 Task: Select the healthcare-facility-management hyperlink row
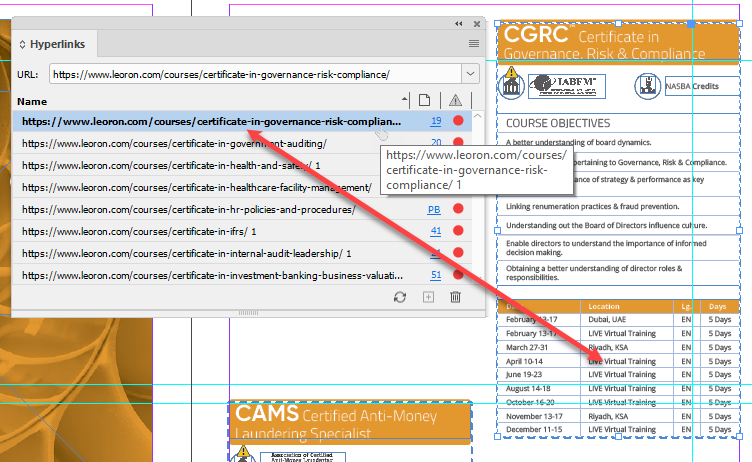click(242, 187)
